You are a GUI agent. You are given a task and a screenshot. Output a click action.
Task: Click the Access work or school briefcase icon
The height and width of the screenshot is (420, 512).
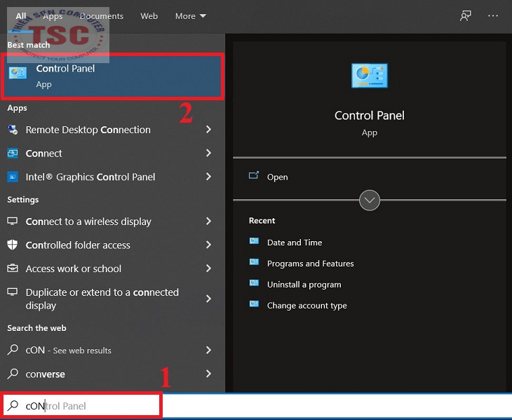point(13,269)
